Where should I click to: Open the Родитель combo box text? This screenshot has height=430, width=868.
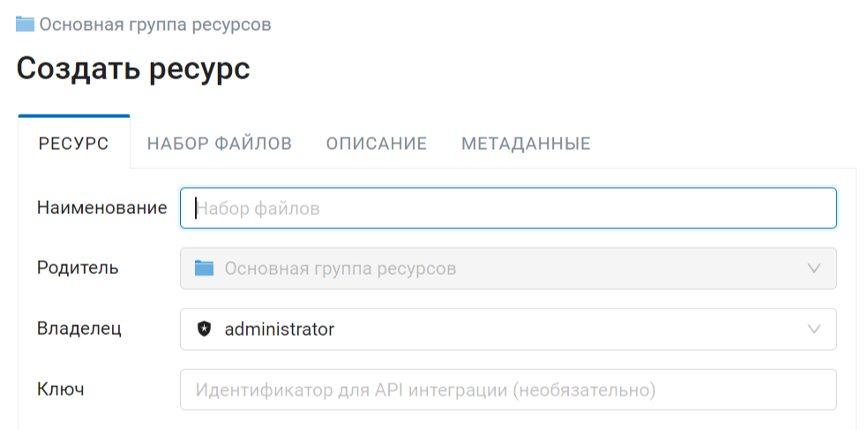[x=340, y=269]
